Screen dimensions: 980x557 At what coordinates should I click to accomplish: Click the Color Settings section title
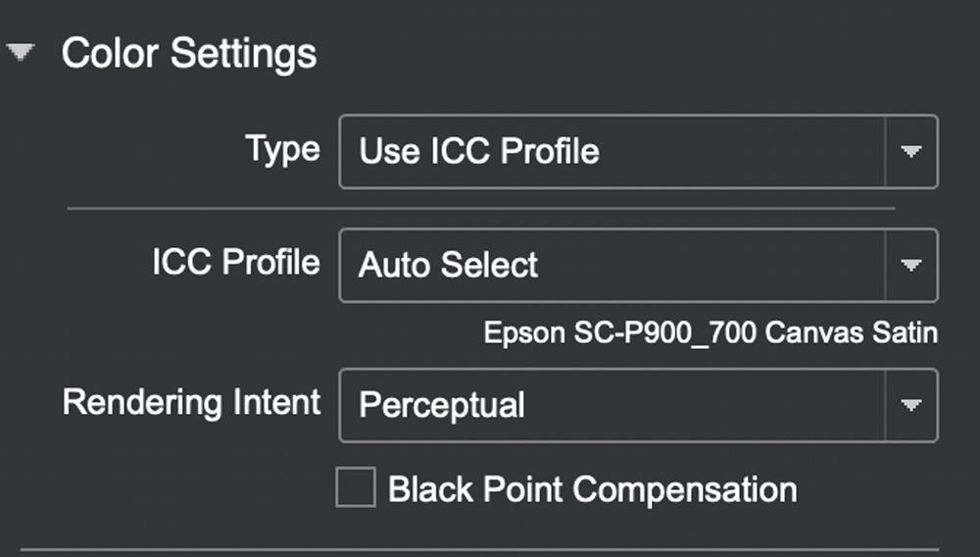[x=188, y=53]
